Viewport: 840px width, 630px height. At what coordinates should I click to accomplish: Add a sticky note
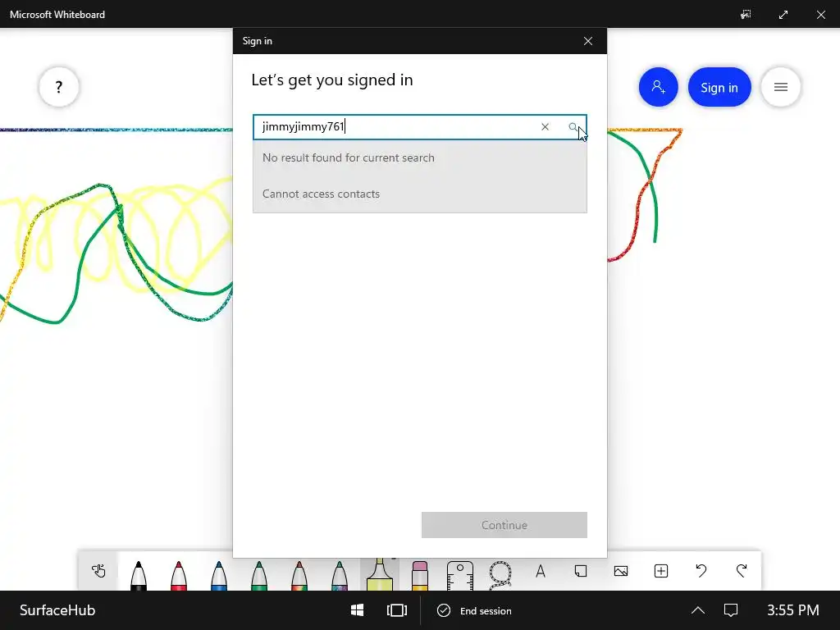(x=581, y=571)
